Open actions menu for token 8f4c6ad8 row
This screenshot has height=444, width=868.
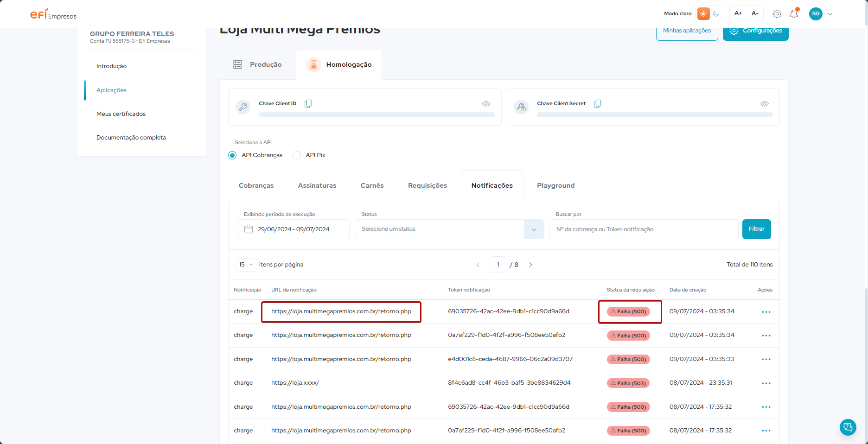tap(766, 383)
